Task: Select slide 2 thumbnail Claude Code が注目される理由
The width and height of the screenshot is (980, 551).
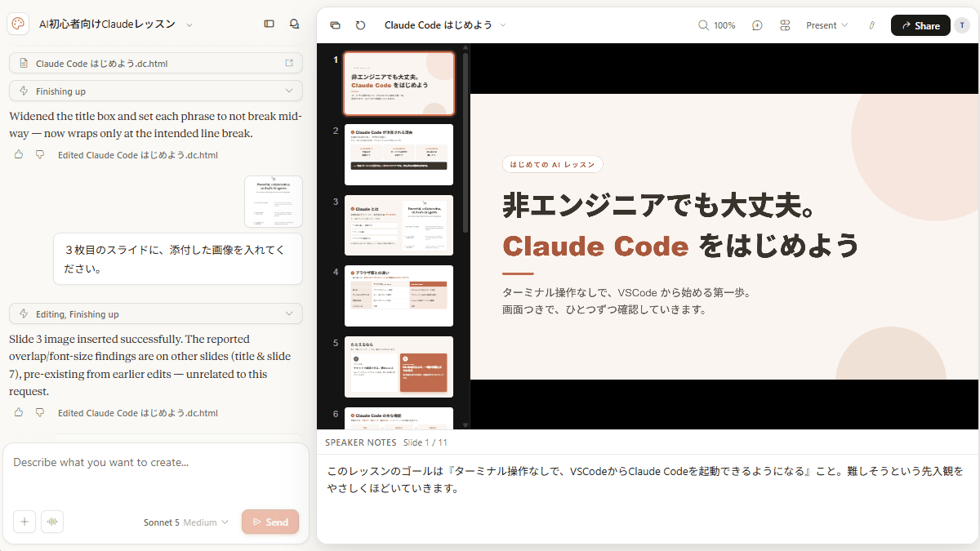Action: coord(399,154)
